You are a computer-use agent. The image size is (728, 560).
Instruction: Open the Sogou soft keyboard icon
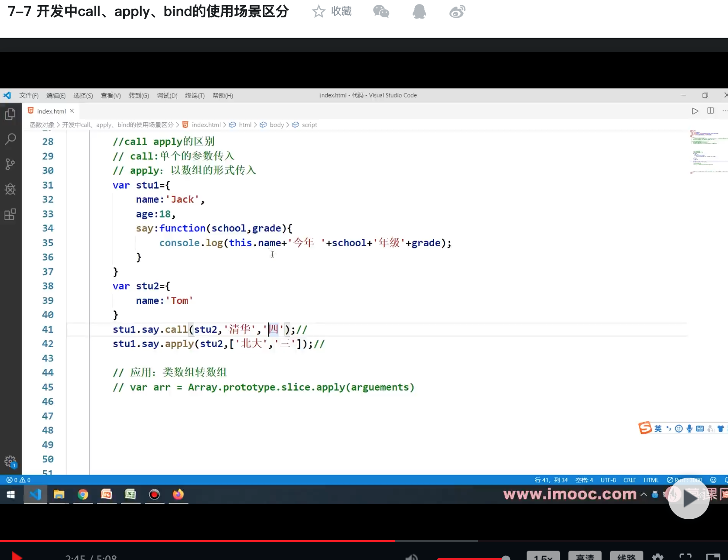(700, 429)
